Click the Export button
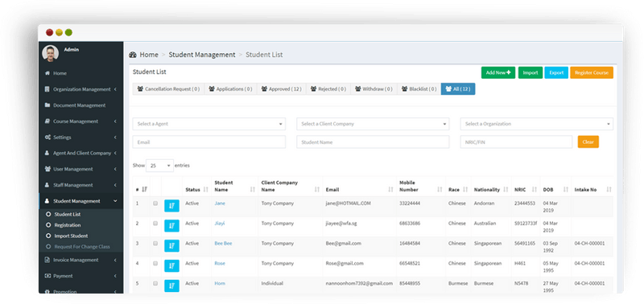This screenshot has height=304, width=644. (556, 72)
